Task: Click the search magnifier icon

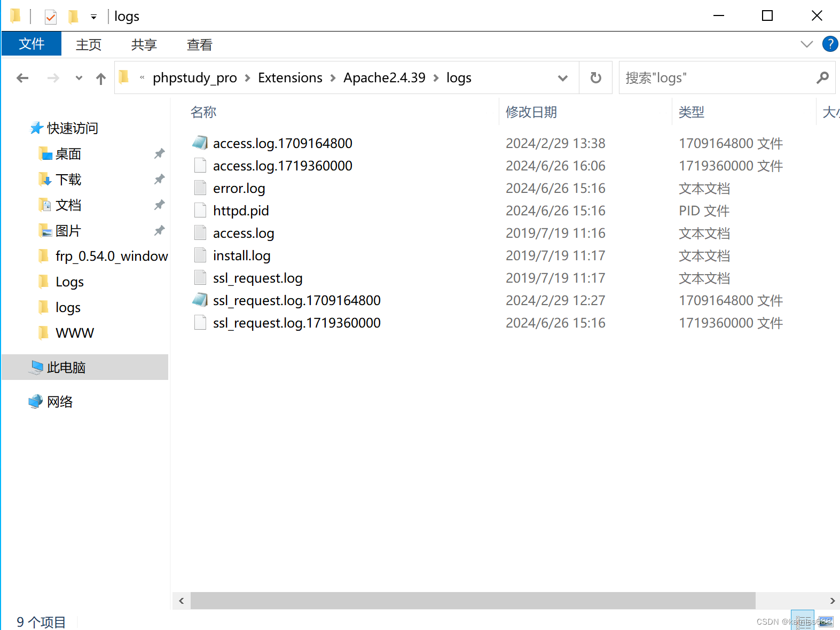Action: click(x=822, y=78)
